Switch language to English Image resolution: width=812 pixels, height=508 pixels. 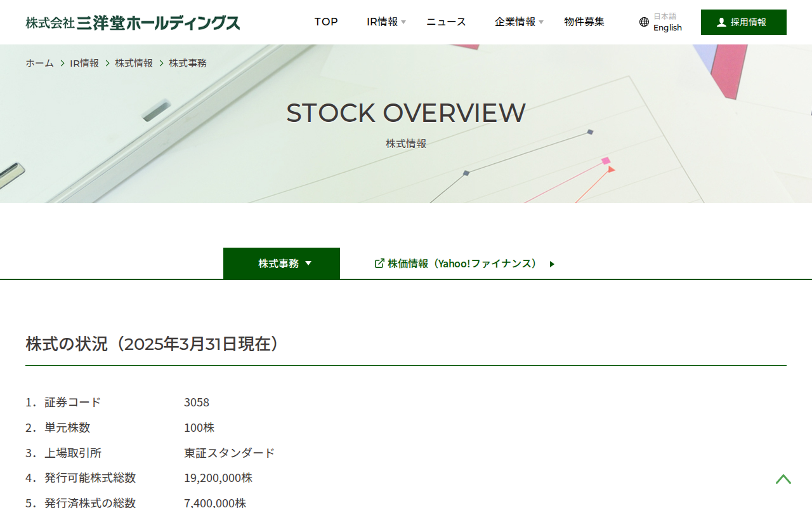(667, 28)
